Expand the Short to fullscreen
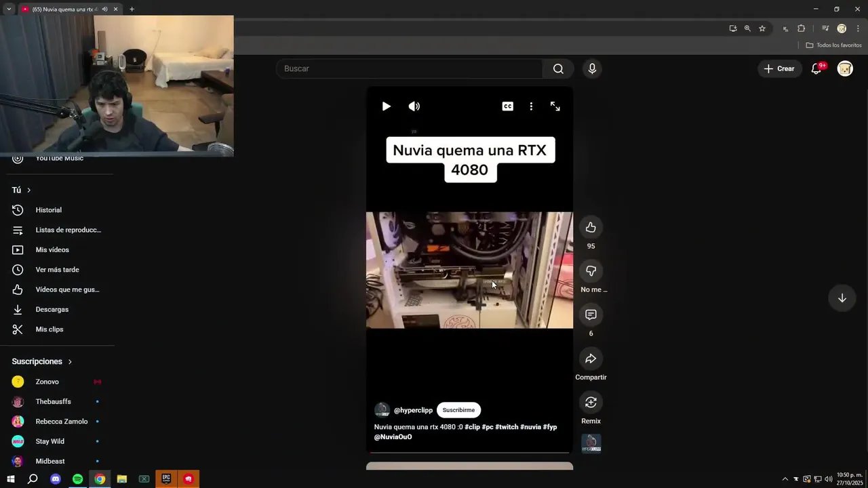This screenshot has width=868, height=488. 555,106
